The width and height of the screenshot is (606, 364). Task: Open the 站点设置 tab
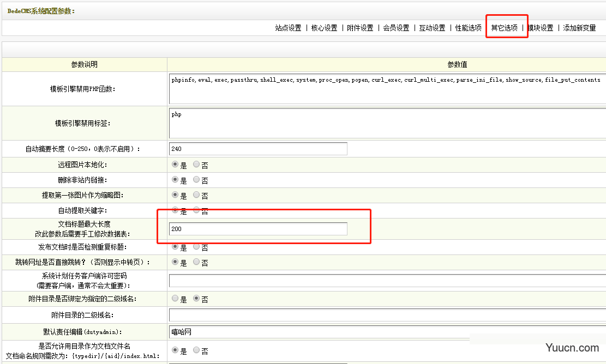point(288,28)
